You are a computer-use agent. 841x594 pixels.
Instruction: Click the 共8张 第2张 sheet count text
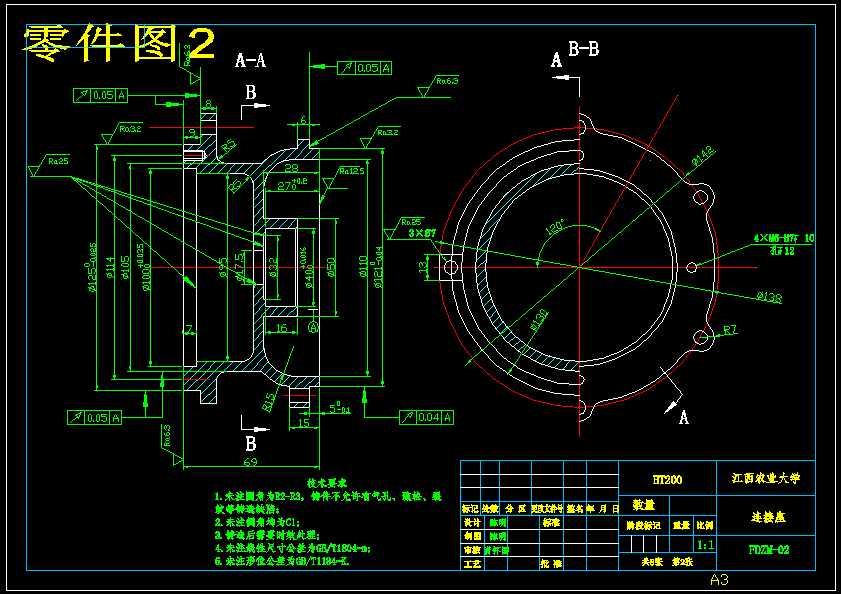coord(667,562)
